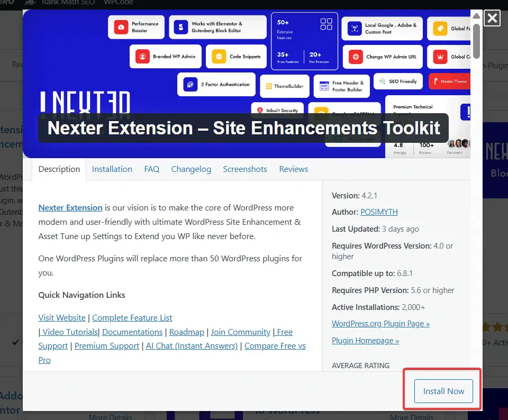
Task: Switch to the Changelog tab
Action: click(191, 169)
